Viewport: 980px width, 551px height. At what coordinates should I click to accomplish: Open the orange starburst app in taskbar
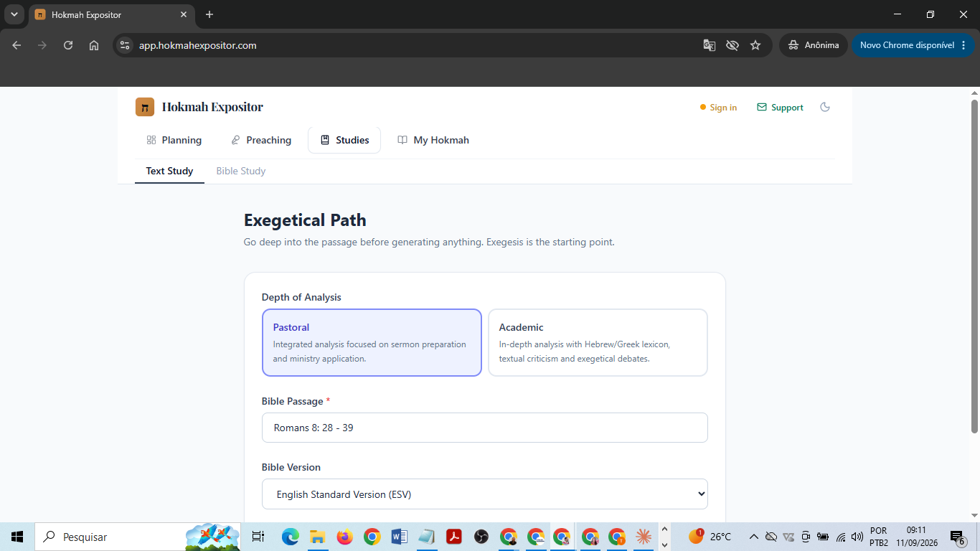tap(644, 537)
